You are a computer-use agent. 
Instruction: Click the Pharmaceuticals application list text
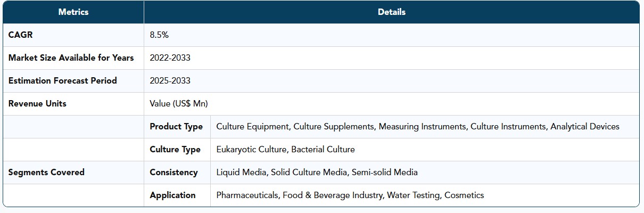tap(350, 195)
